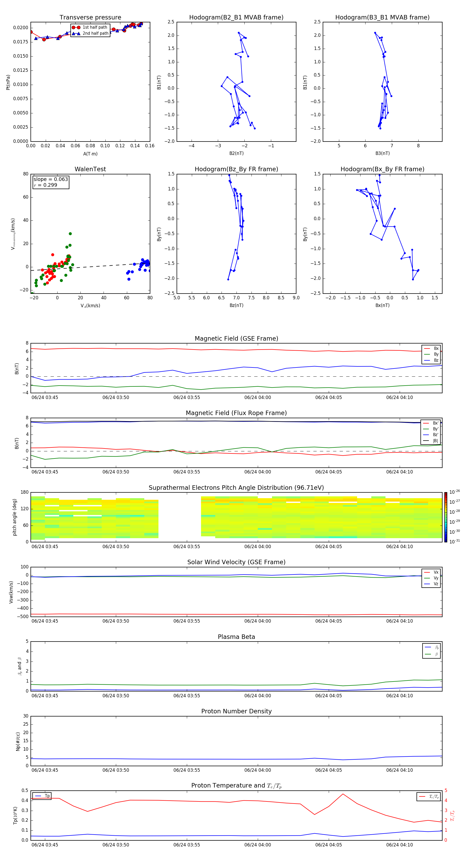Click the 'V_A(km/s)' axis label under WalenTest
The height and width of the screenshot is (868, 473).
[x=90, y=306]
